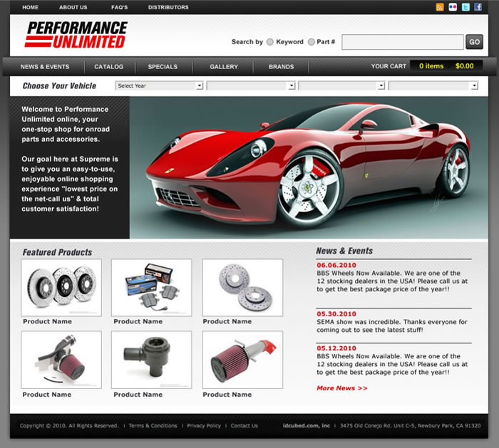Open the cone air filter intake thumbnail
The height and width of the screenshot is (448, 499).
242,360
